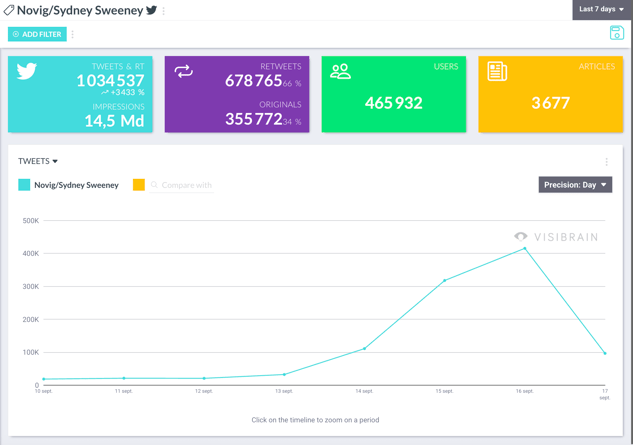The height and width of the screenshot is (445, 633).
Task: Click the 1 034 537 tweets & RT value
Action: (110, 81)
